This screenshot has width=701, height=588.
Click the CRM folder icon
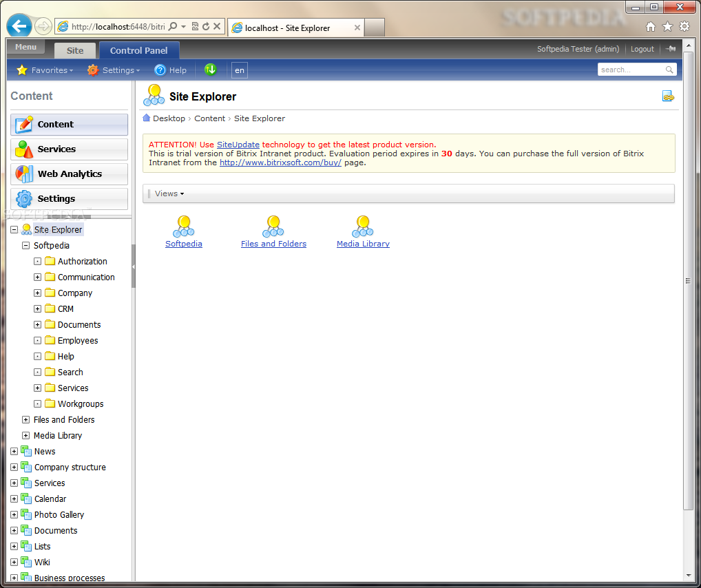50,308
